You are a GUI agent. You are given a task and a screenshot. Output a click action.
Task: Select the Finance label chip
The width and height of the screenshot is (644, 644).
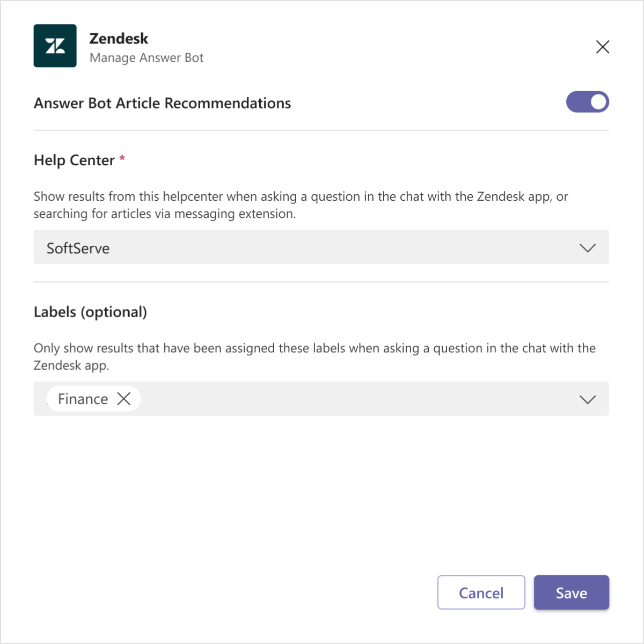83,399
